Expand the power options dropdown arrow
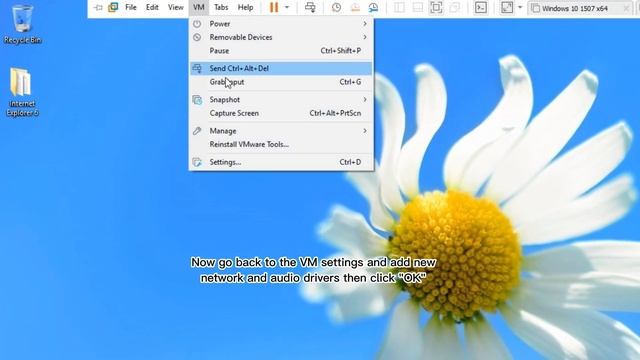Image resolution: width=640 pixels, height=360 pixels. pos(287,7)
